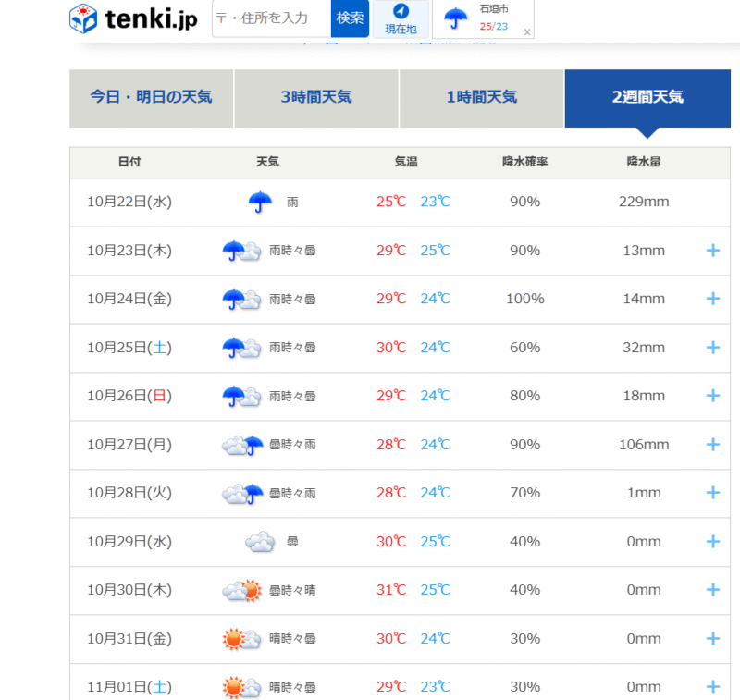Click the umbrella icon for 石垣市
This screenshot has width=740, height=700.
pyautogui.click(x=455, y=18)
